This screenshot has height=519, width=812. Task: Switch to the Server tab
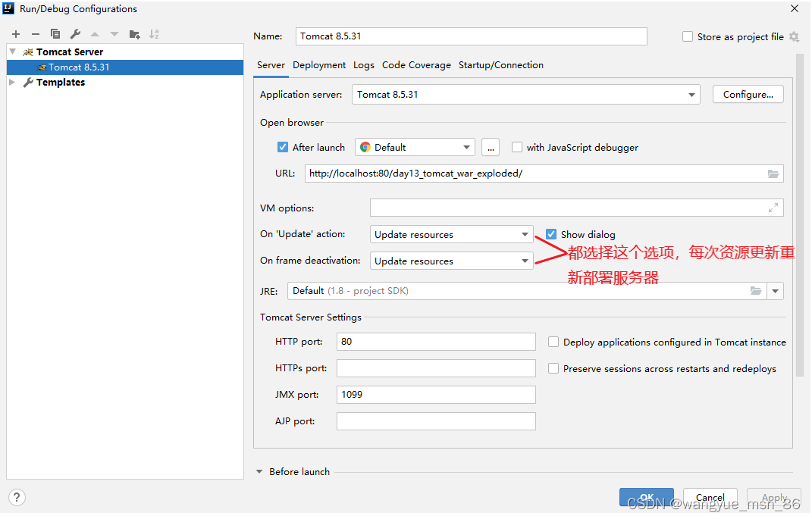271,65
